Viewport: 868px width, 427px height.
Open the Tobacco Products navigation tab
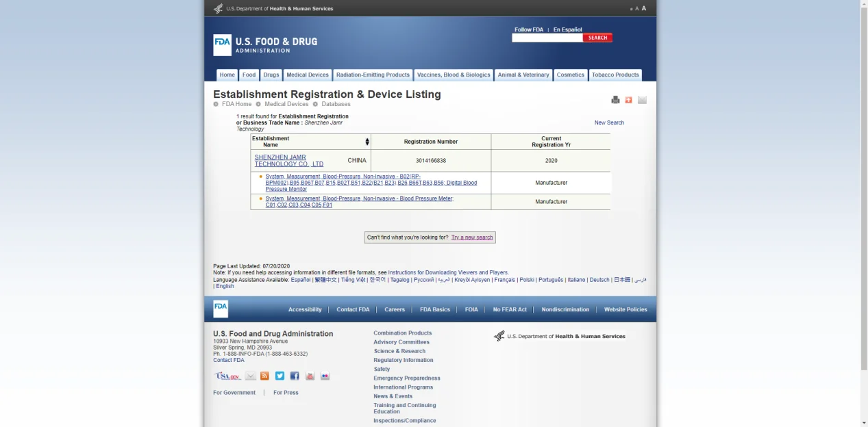point(615,75)
